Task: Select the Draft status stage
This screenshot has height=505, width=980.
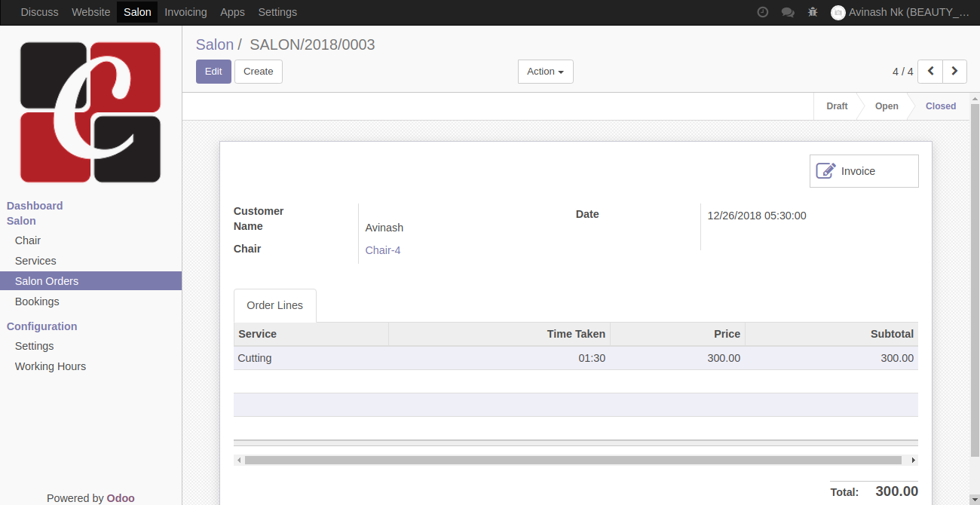Action: 837,106
